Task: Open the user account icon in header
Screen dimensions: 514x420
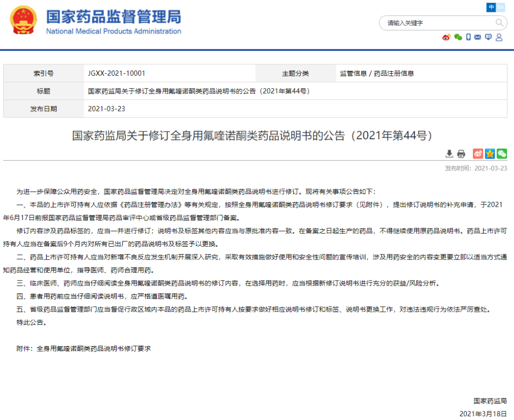Action: click(499, 37)
